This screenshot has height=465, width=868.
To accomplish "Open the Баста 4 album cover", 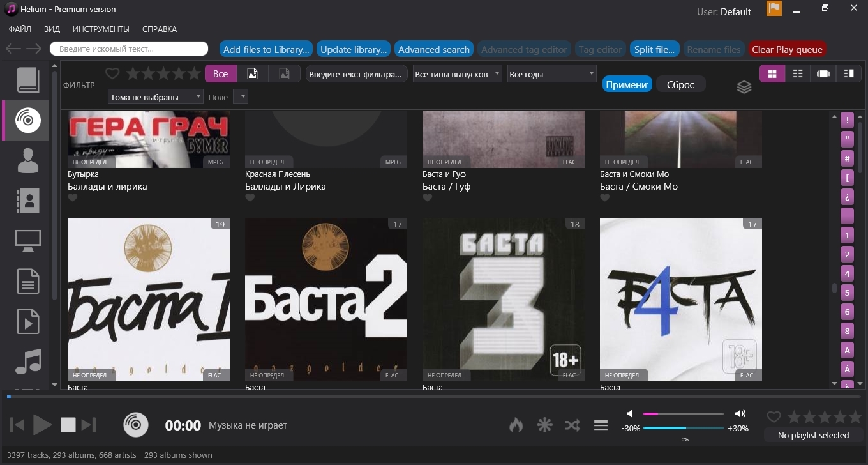I will 681,300.
